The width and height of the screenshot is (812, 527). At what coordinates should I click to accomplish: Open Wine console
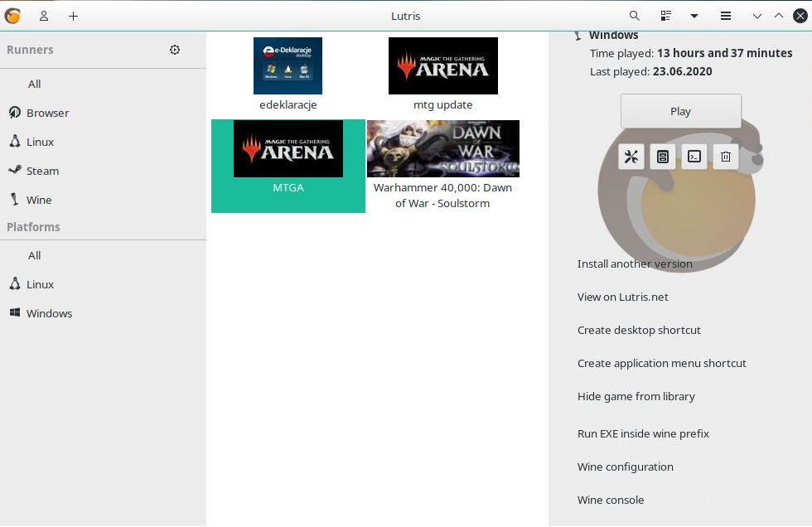click(611, 500)
